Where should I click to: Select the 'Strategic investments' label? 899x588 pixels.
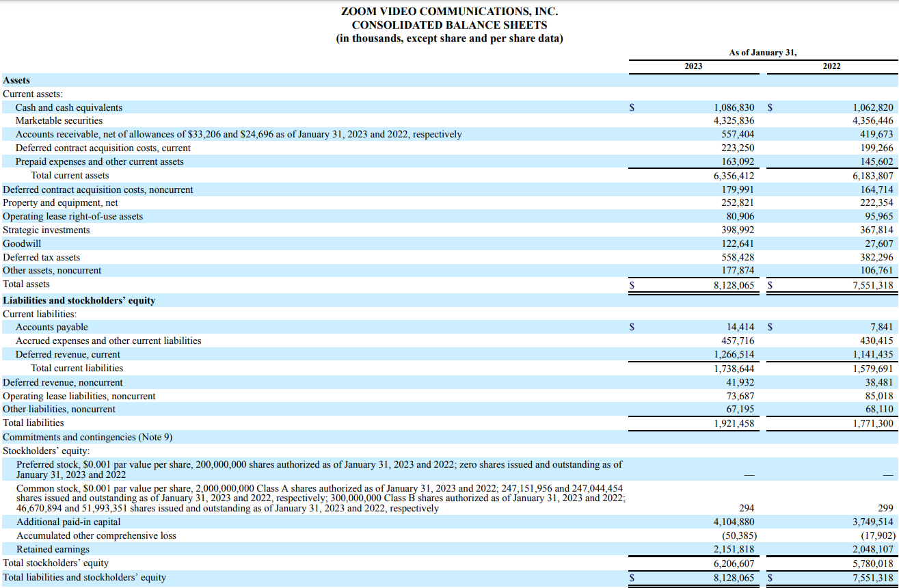click(x=46, y=230)
